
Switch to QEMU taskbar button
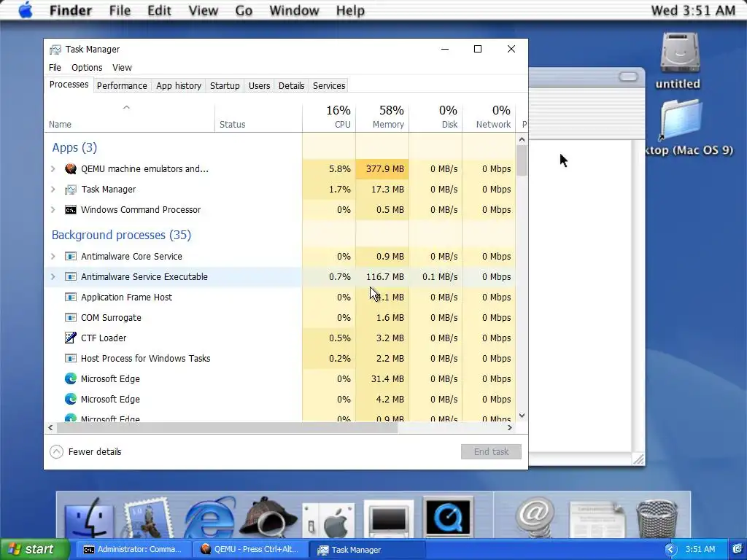[249, 550]
